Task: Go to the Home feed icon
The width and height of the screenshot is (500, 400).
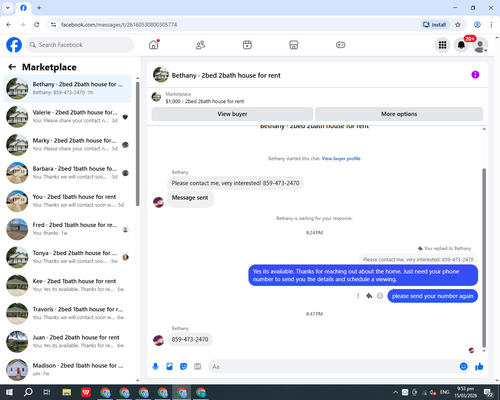Action: 154,45
